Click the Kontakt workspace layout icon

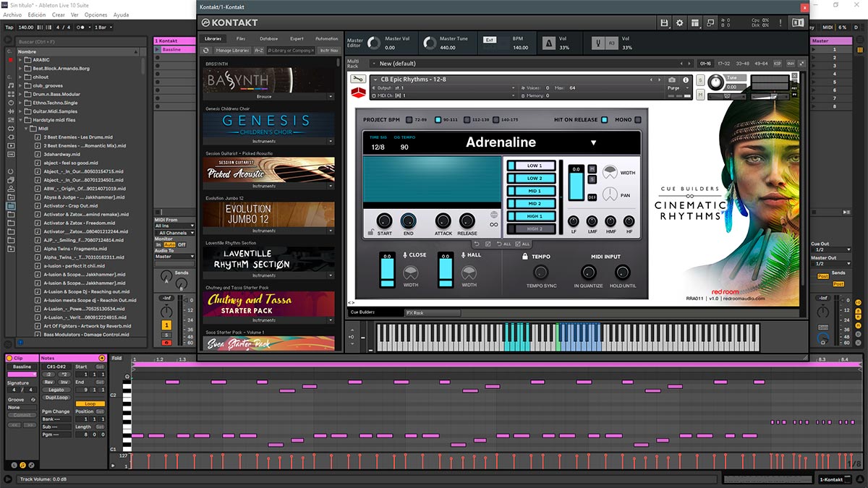[695, 23]
